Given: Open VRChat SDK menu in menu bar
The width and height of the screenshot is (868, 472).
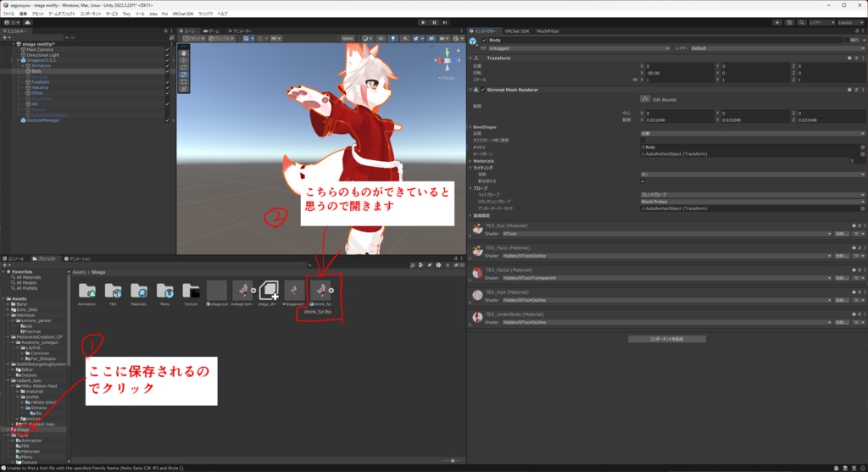Looking at the screenshot, I should coord(183,14).
